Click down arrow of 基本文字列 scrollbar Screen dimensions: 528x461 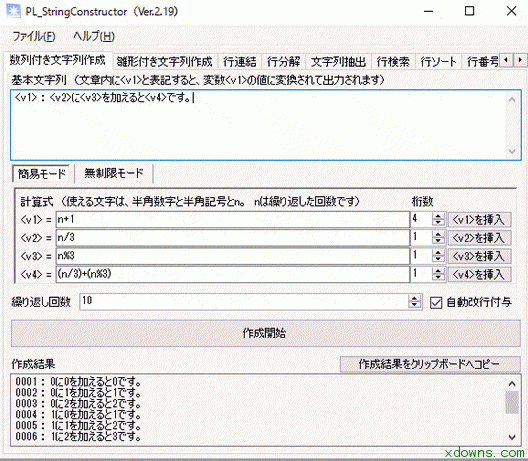click(512, 152)
